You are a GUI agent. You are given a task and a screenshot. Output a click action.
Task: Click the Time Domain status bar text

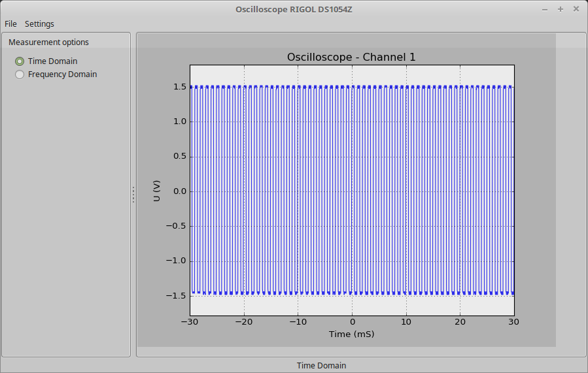pyautogui.click(x=321, y=366)
